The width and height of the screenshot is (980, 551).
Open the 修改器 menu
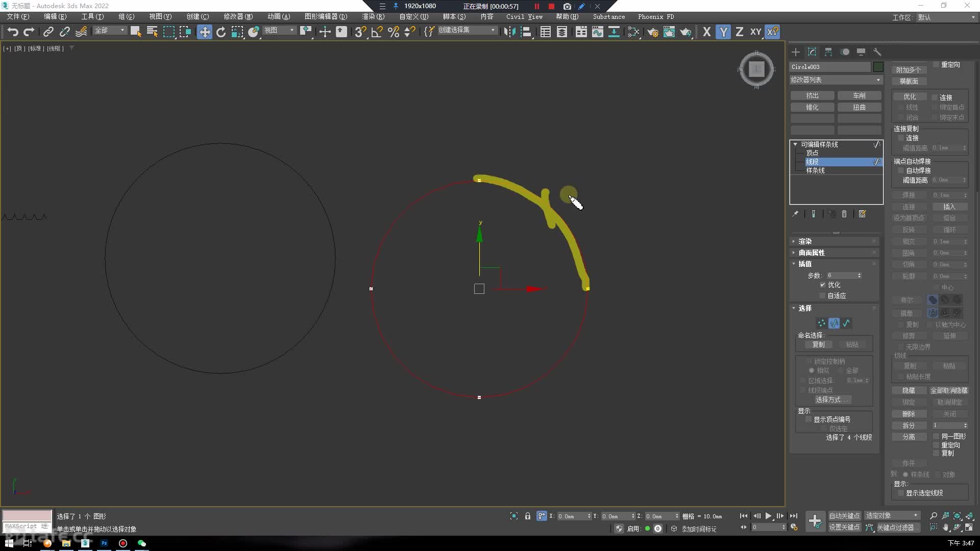tap(238, 17)
